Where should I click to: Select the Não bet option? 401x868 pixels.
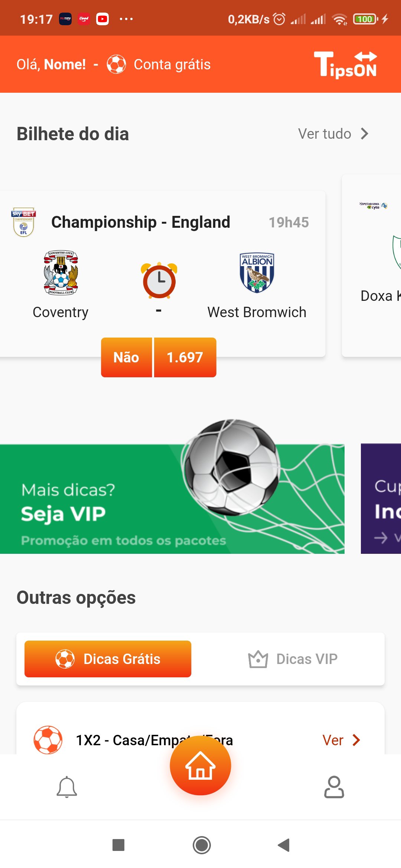tap(126, 357)
